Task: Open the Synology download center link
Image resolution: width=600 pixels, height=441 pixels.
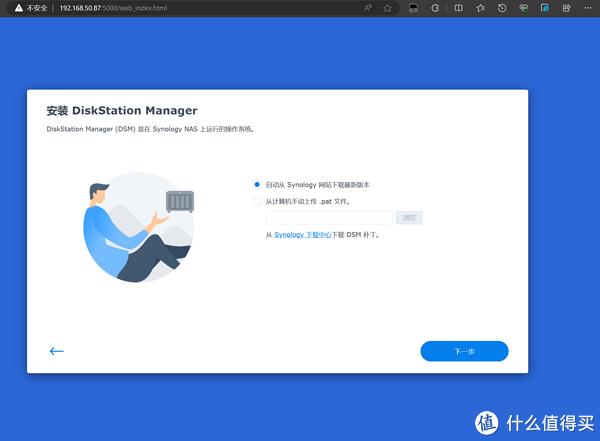Action: point(303,235)
